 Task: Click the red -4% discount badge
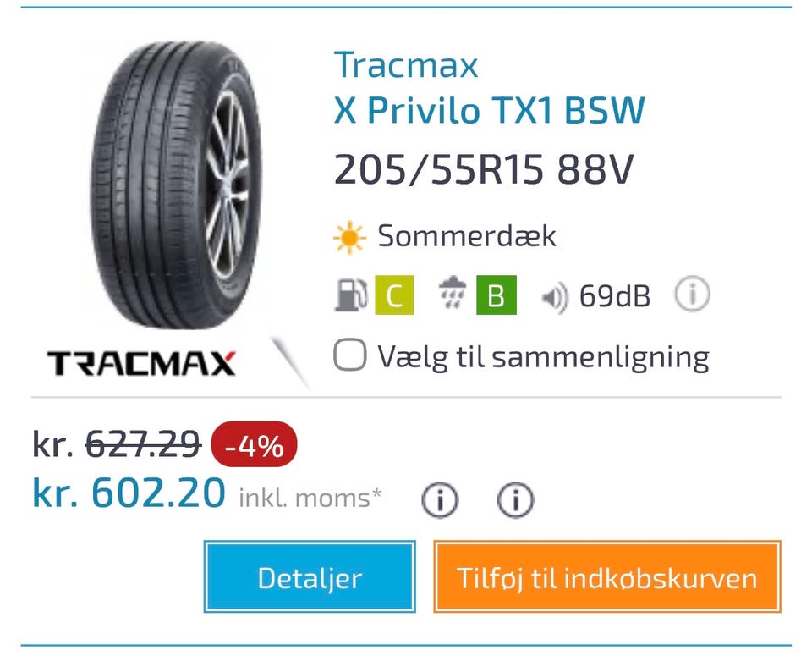254,444
